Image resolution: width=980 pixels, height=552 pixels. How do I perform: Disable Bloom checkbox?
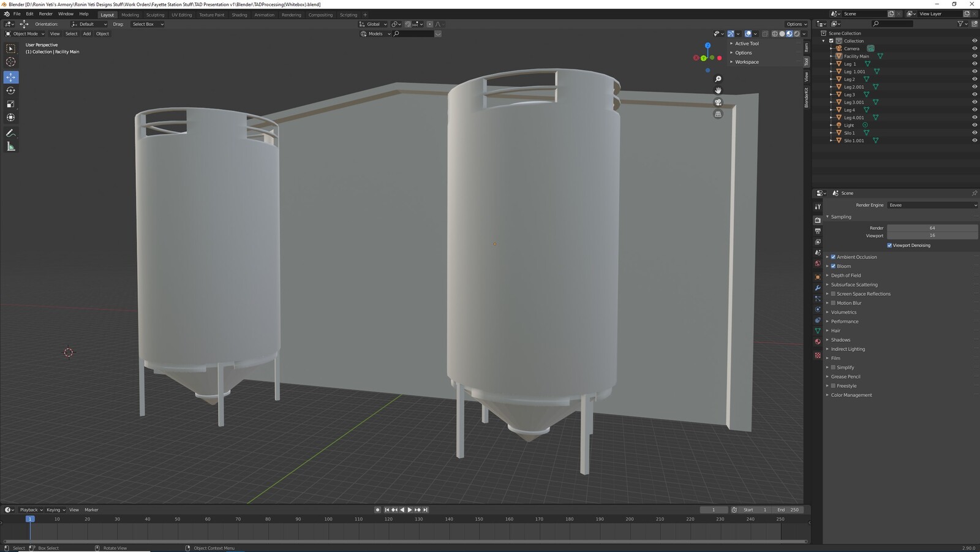point(833,266)
